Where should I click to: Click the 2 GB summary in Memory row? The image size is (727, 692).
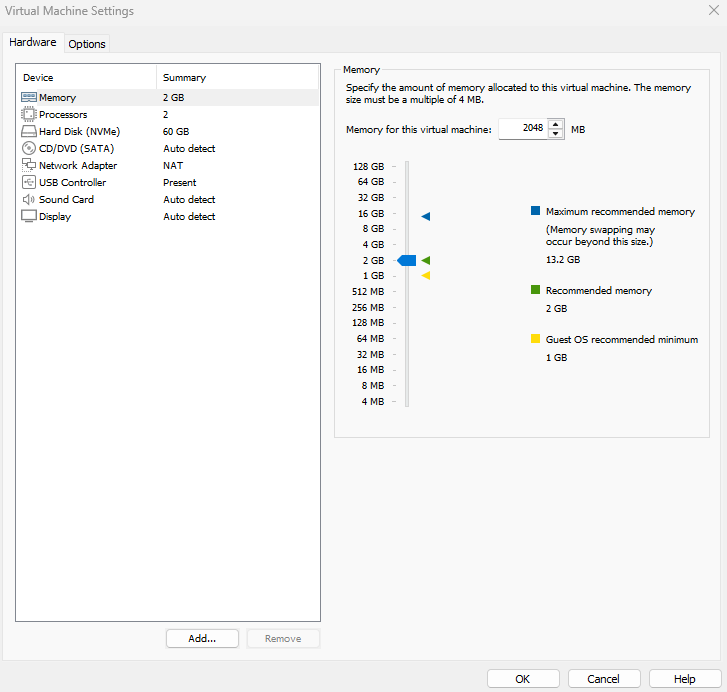[x=173, y=97]
